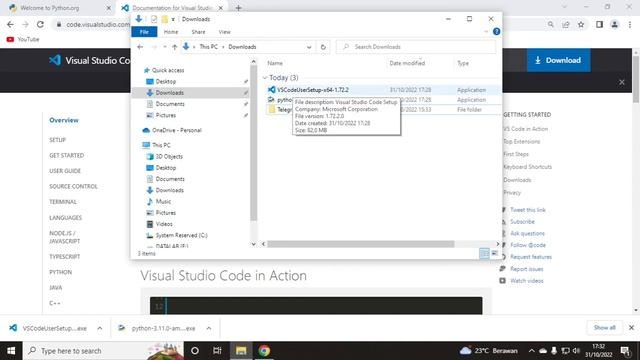Open Task View on taskbar
The width and height of the screenshot is (640, 360).
point(217,351)
